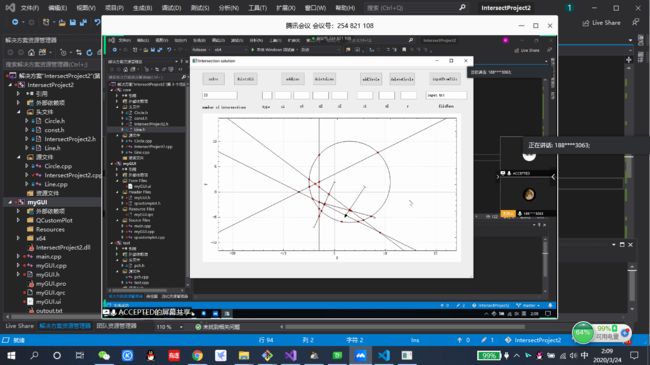The height and width of the screenshot is (365, 650).
Task: Click the volume icon in system tray
Action: coord(573,355)
